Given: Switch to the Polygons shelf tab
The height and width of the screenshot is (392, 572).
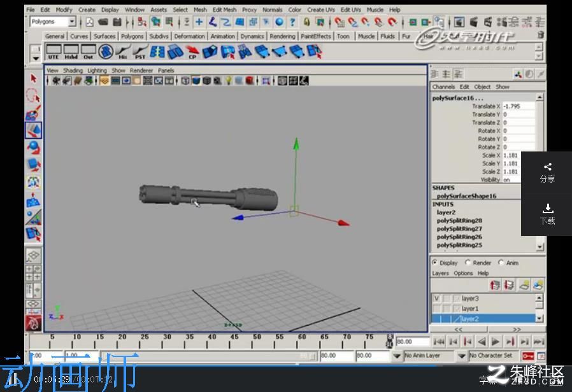Looking at the screenshot, I should 132,36.
